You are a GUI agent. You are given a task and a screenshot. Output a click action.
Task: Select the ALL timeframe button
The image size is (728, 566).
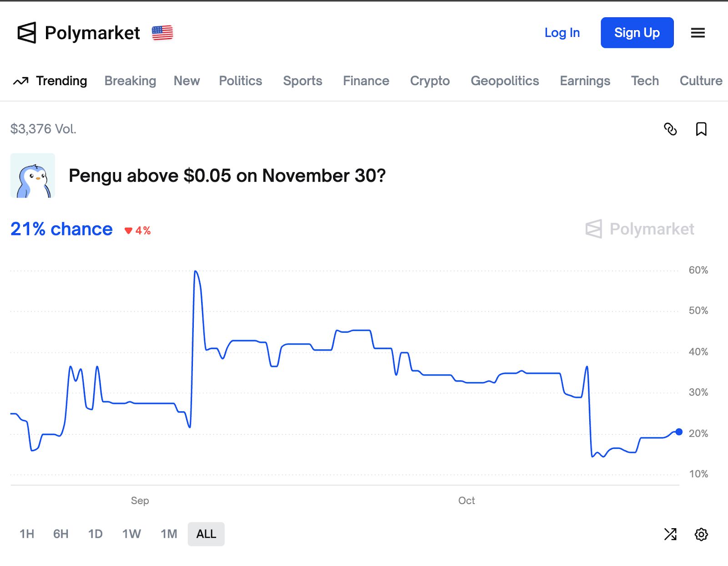206,534
